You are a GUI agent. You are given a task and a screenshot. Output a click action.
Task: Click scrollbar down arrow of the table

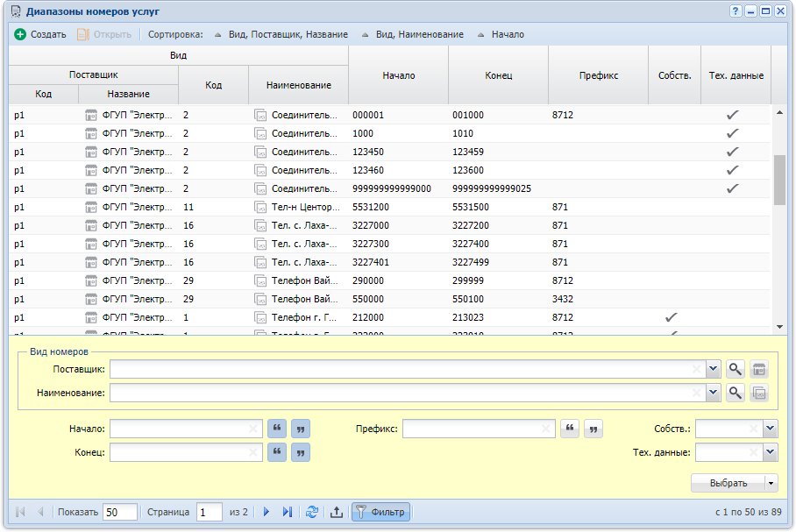point(779,327)
